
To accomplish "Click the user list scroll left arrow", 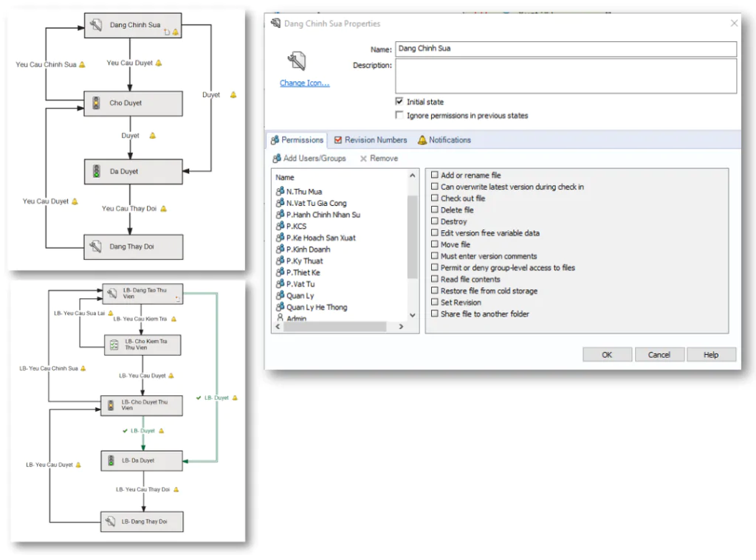I will (x=278, y=327).
